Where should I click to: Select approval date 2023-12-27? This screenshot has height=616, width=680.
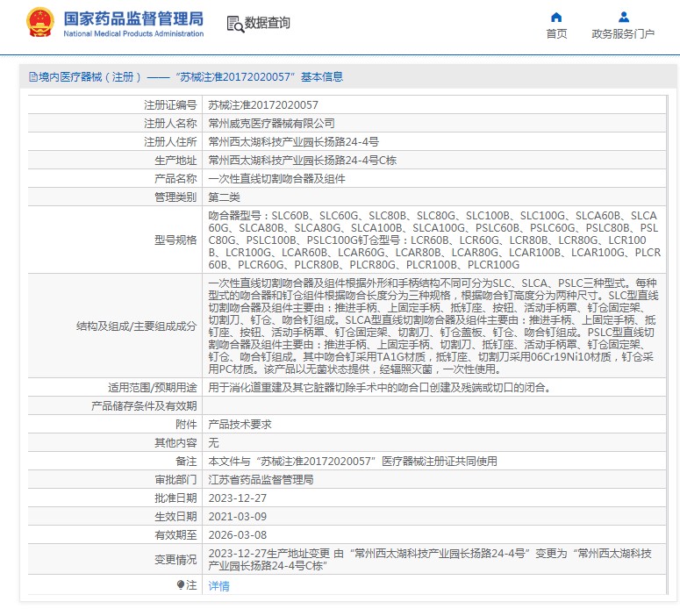click(238, 498)
